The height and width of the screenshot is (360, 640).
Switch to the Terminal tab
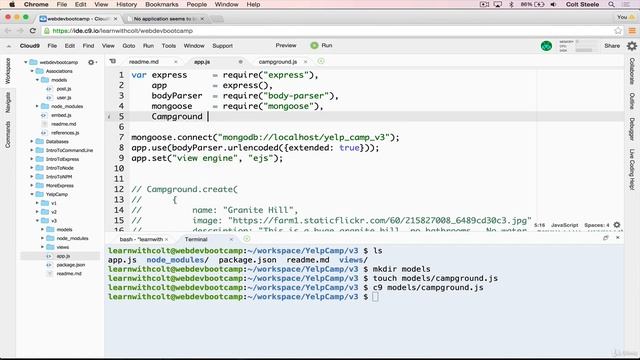pyautogui.click(x=196, y=239)
